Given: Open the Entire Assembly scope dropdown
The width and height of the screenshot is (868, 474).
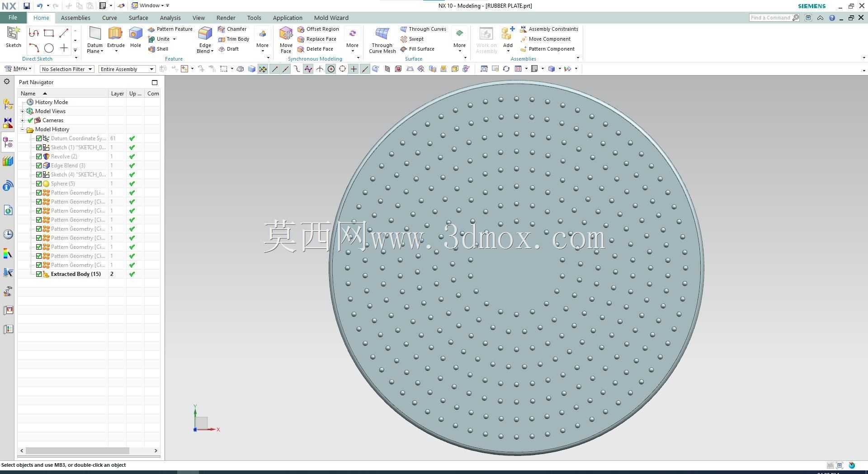Looking at the screenshot, I should pyautogui.click(x=127, y=69).
